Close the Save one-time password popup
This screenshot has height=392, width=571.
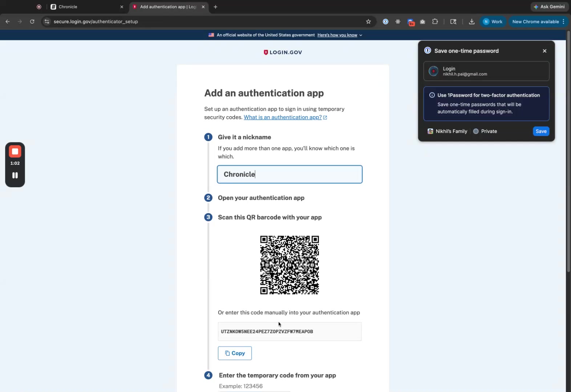coord(544,51)
